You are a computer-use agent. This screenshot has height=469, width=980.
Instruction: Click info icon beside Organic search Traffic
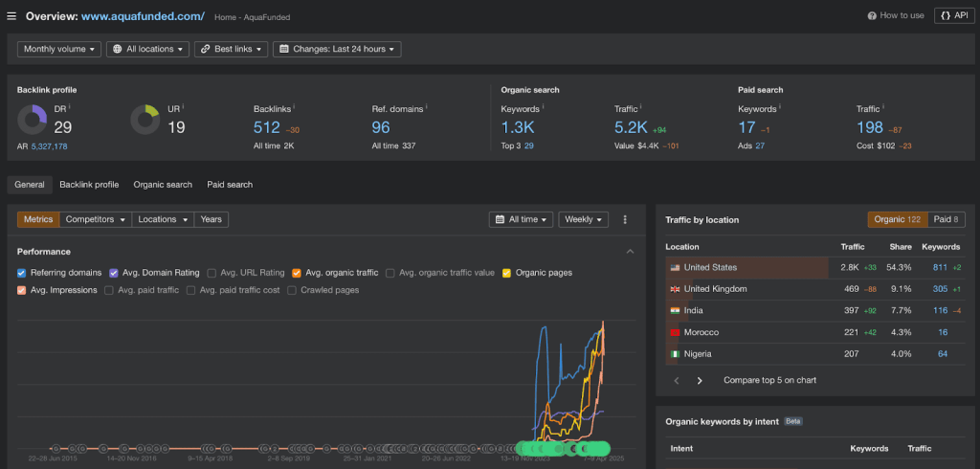(640, 107)
